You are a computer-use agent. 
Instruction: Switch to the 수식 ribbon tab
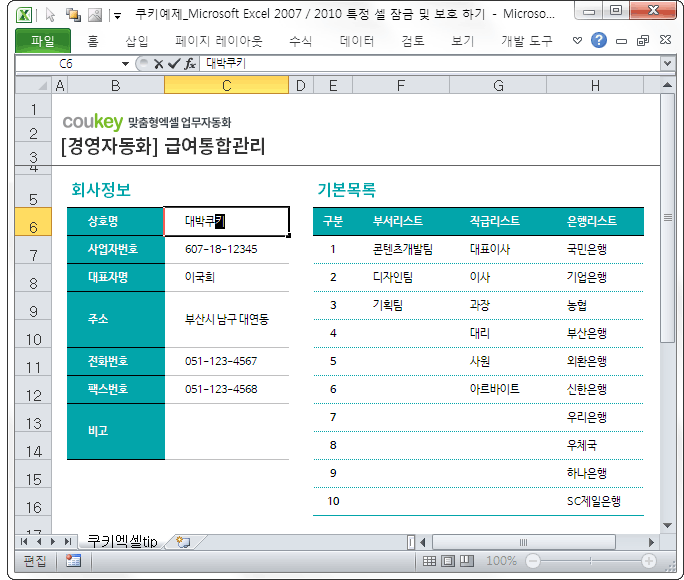pyautogui.click(x=301, y=41)
